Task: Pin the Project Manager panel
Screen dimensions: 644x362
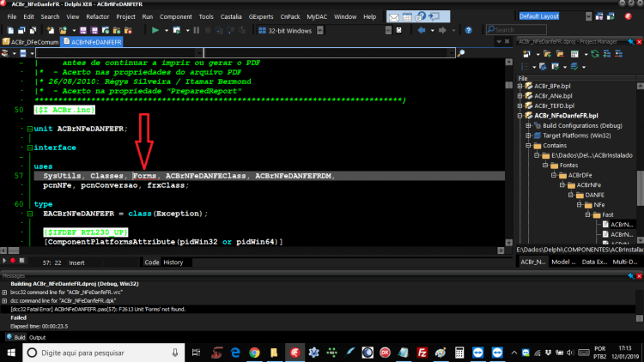Action: pyautogui.click(x=631, y=42)
